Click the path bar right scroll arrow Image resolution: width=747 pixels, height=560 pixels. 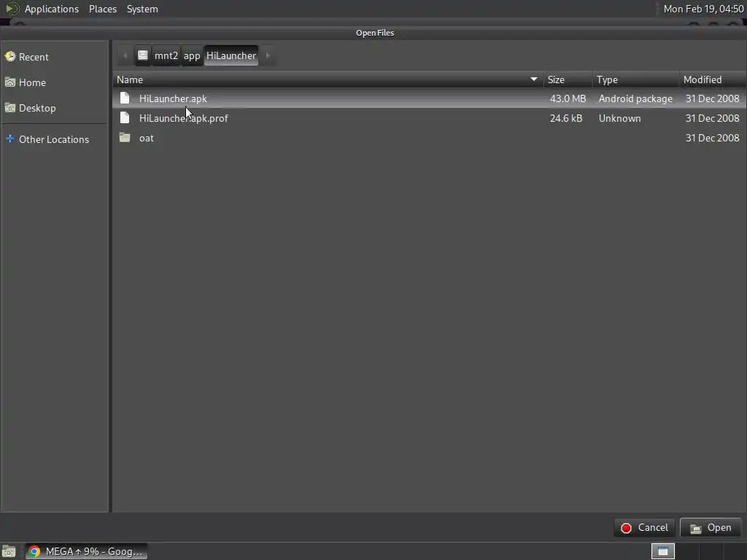pos(268,55)
